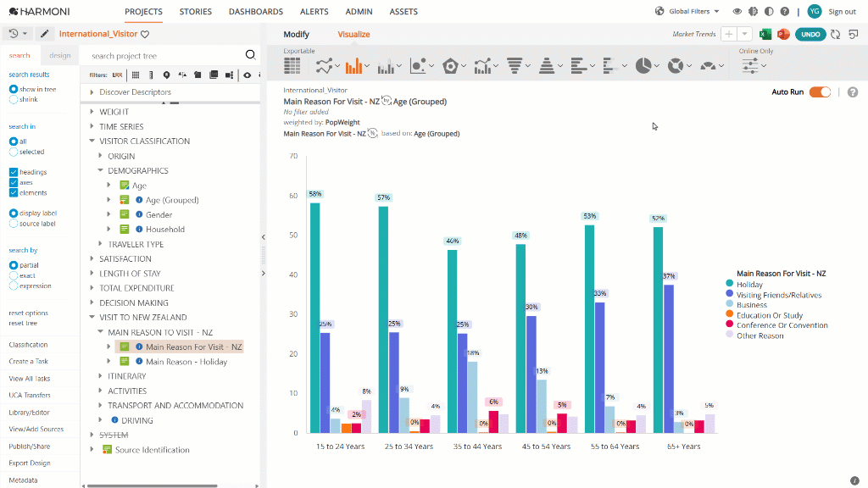Open the DASHBOARDS menu
The height and width of the screenshot is (488, 868).
[x=256, y=12]
